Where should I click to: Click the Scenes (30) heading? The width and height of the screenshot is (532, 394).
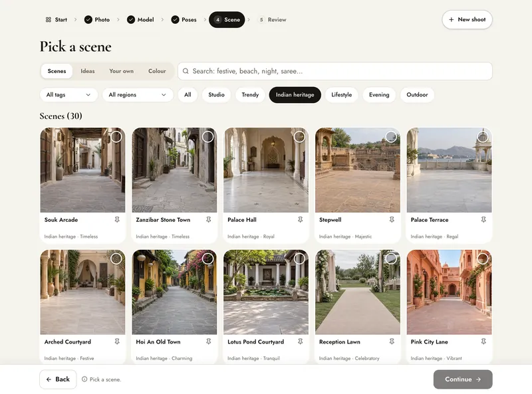[x=61, y=116]
